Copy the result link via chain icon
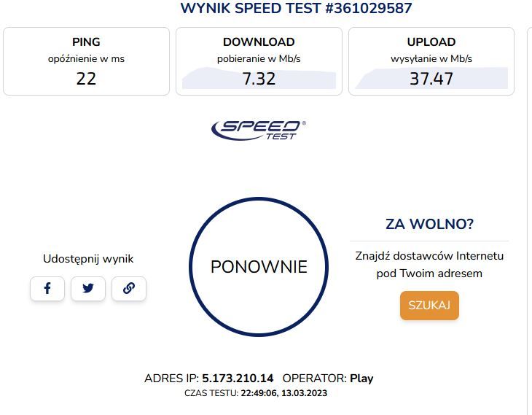This screenshot has height=415, width=532. pos(129,289)
